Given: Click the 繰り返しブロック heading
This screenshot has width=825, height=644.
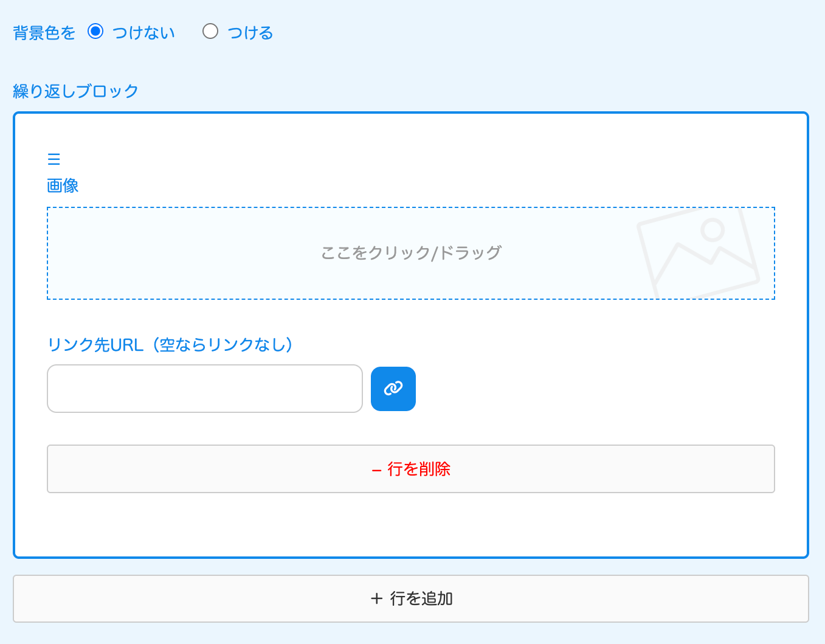Looking at the screenshot, I should point(76,91).
